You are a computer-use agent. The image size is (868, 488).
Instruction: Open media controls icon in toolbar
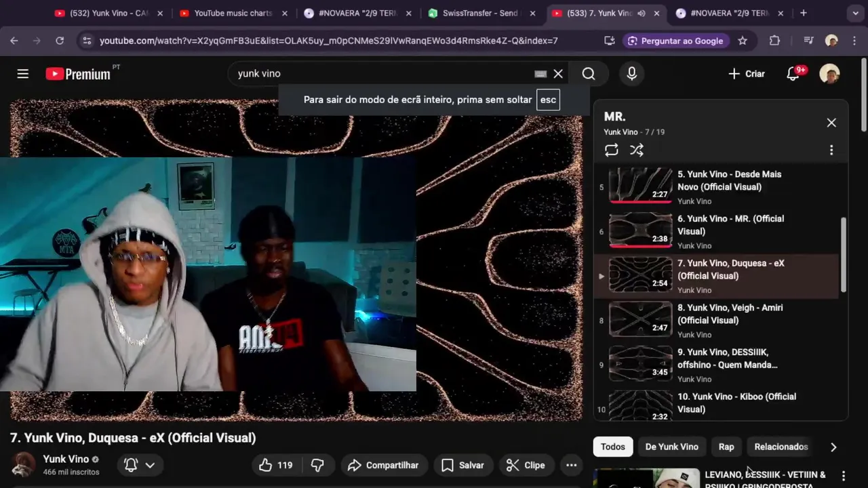[808, 41]
